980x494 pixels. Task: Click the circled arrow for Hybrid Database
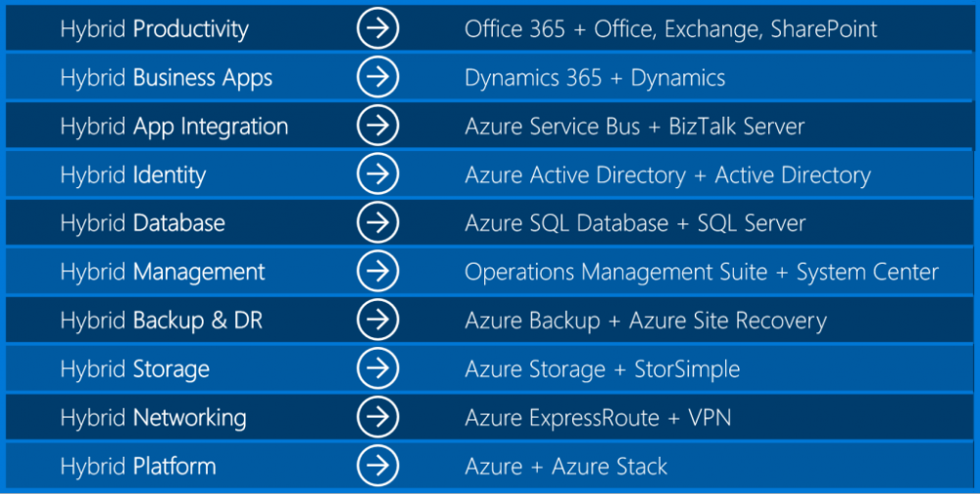coord(377,223)
